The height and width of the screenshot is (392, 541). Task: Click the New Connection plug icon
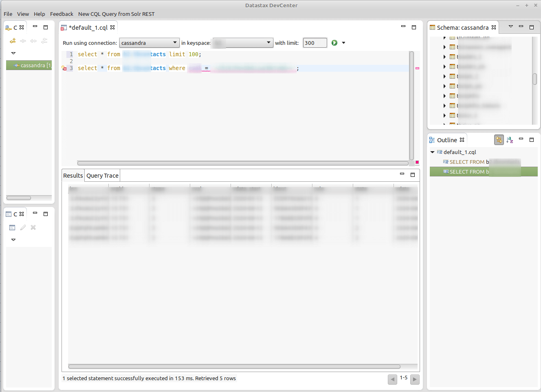click(x=13, y=41)
